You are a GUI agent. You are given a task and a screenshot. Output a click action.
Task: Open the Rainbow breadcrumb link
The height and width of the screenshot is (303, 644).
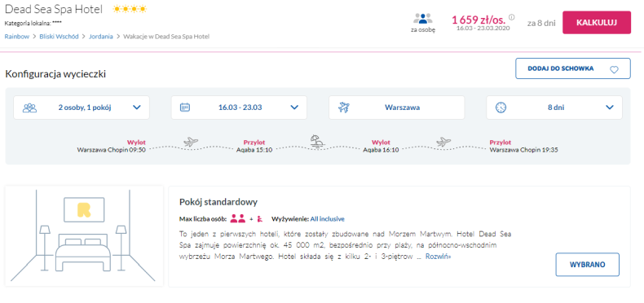pos(17,37)
